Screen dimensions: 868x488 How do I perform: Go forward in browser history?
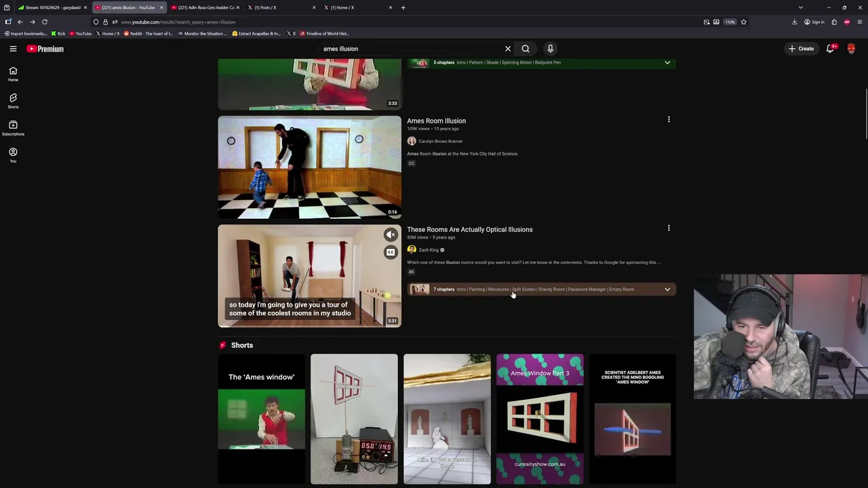click(x=32, y=22)
